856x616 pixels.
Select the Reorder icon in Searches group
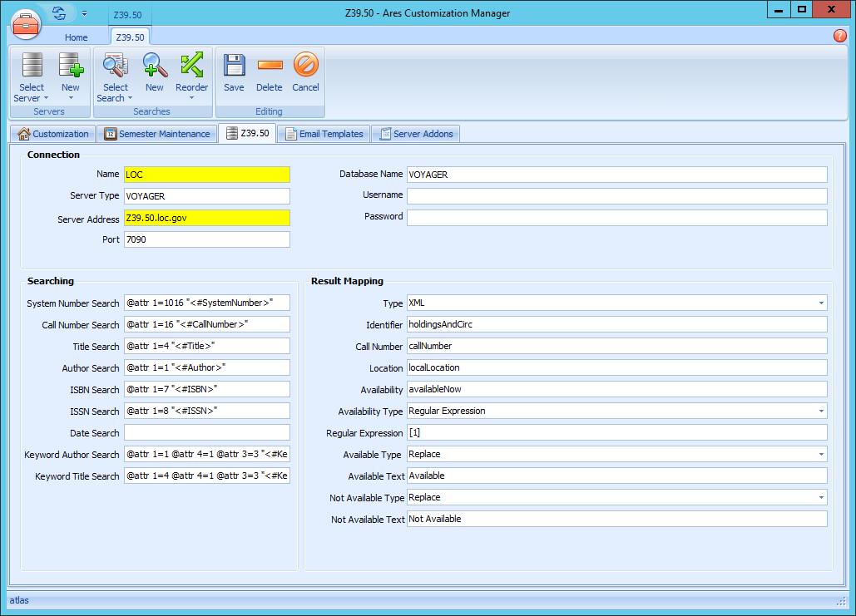coord(192,75)
